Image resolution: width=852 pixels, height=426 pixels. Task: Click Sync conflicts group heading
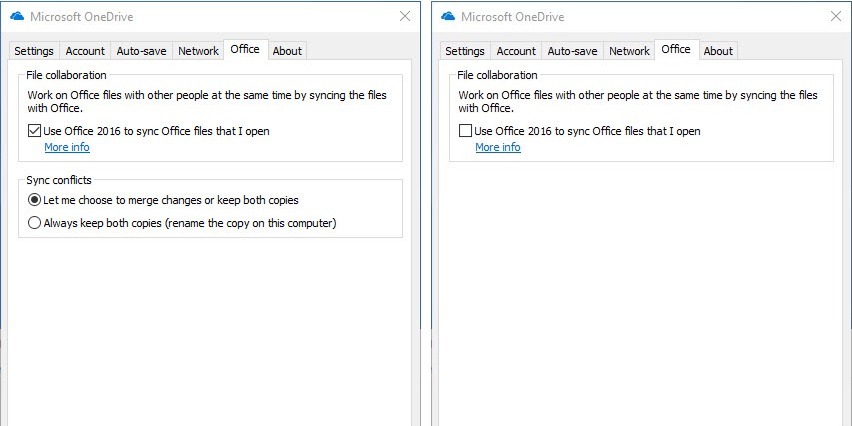pos(59,180)
